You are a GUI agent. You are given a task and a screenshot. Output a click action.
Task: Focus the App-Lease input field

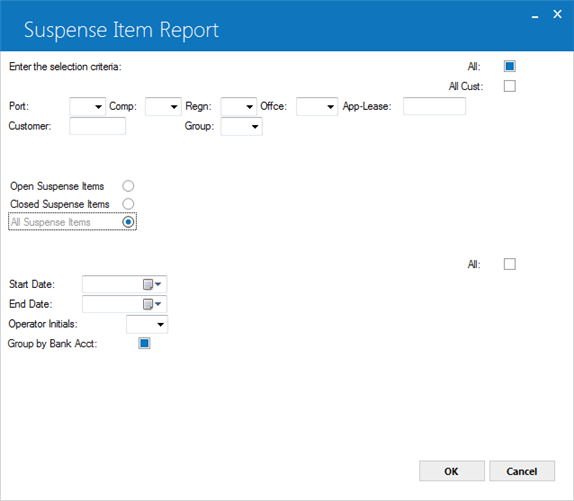coord(434,106)
